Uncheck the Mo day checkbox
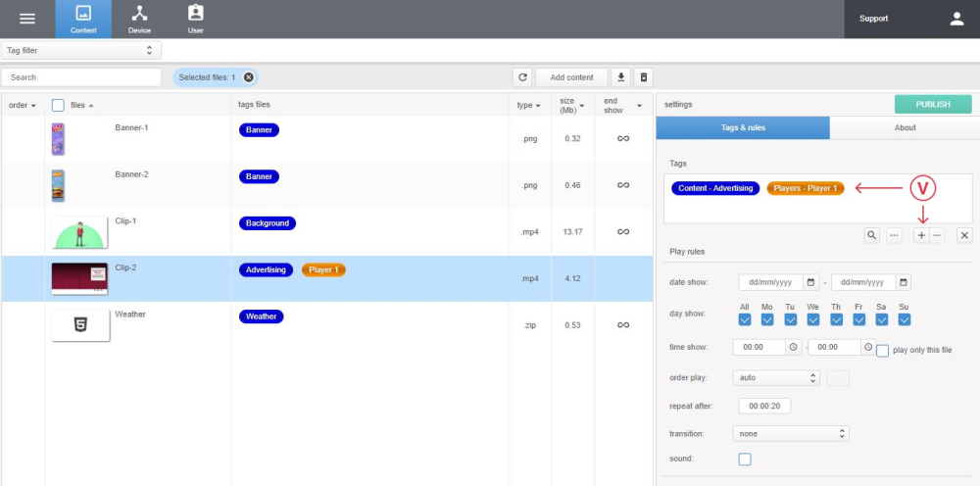 pyautogui.click(x=767, y=319)
